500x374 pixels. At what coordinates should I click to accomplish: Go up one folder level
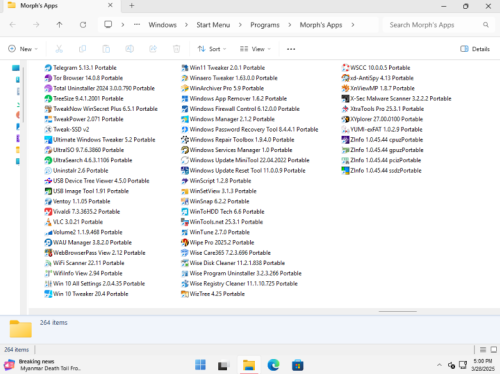(x=59, y=25)
